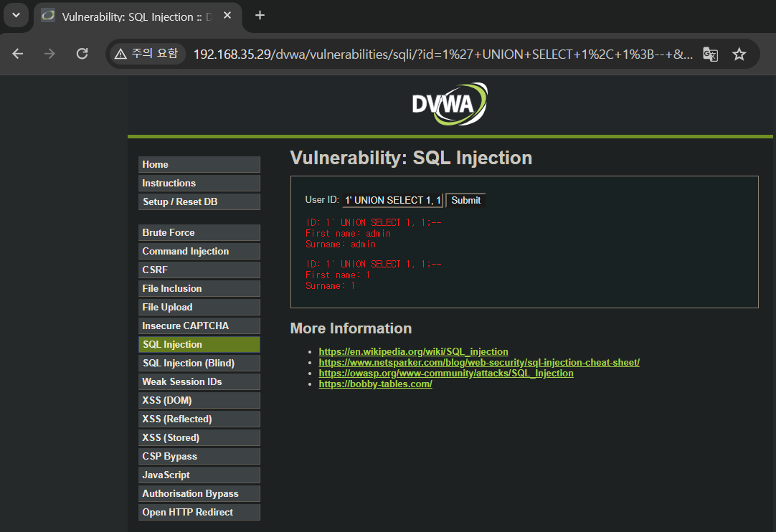Click the browser forward arrow
This screenshot has height=532, width=776.
click(49, 54)
